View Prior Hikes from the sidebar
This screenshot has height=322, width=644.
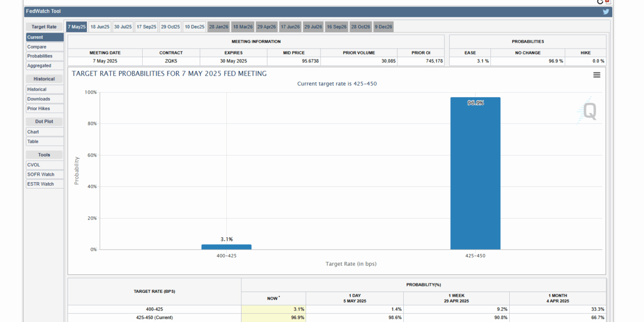(45, 108)
